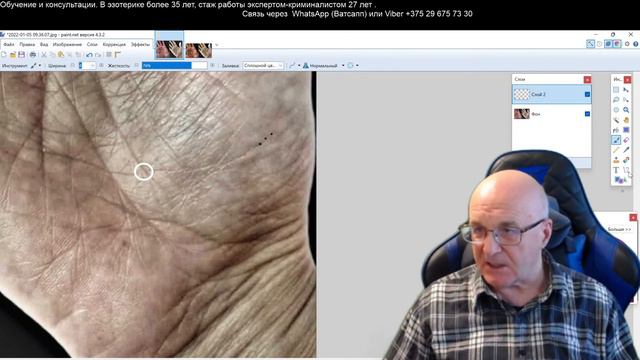Click the Cut scissors icon
The height and width of the screenshot is (360, 640).
pos(44,54)
